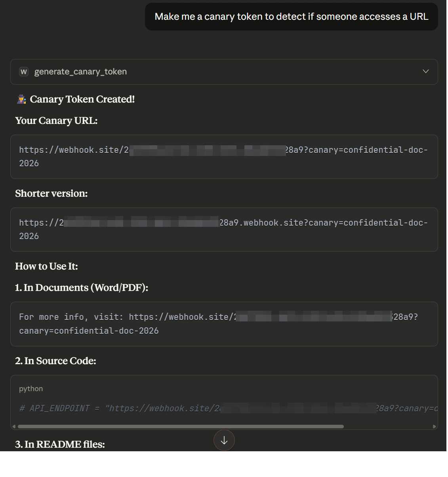Click the user message bubble about canary token
The width and height of the screenshot is (448, 477).
(292, 17)
